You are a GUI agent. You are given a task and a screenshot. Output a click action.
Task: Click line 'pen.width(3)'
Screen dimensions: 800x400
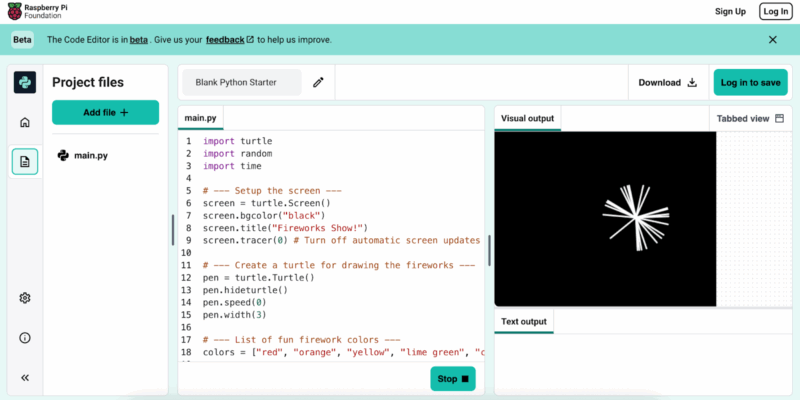click(x=235, y=315)
